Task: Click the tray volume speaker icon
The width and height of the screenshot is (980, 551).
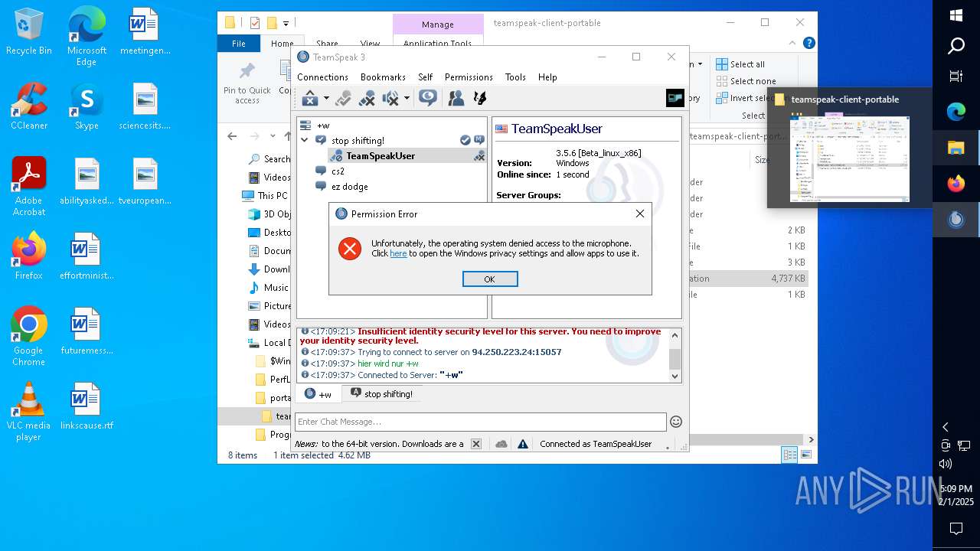Action: click(x=946, y=464)
